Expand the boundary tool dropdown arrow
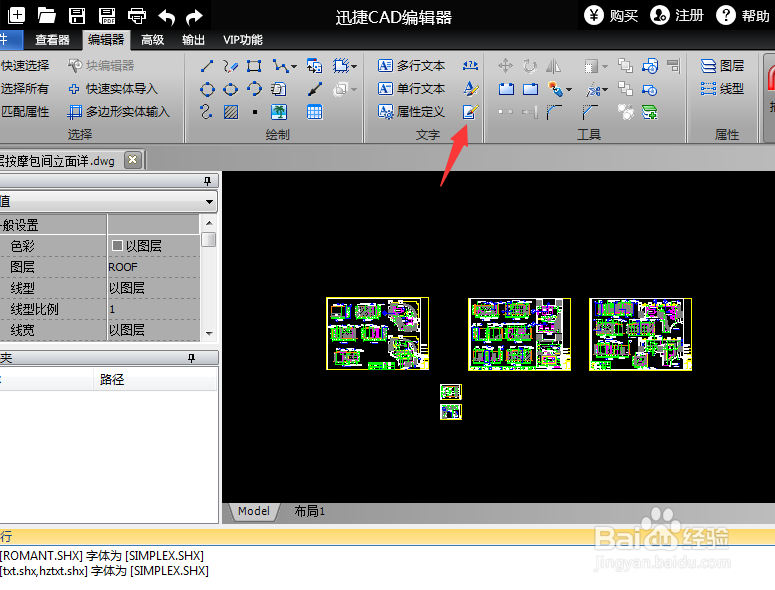The height and width of the screenshot is (590, 775). pyautogui.click(x=354, y=66)
